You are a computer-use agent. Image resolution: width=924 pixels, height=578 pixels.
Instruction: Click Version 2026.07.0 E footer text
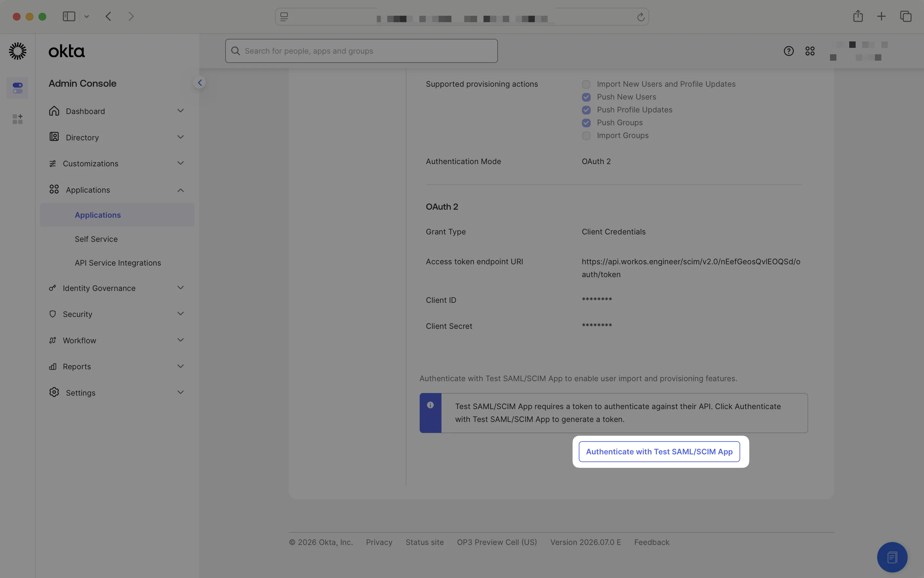tap(586, 542)
